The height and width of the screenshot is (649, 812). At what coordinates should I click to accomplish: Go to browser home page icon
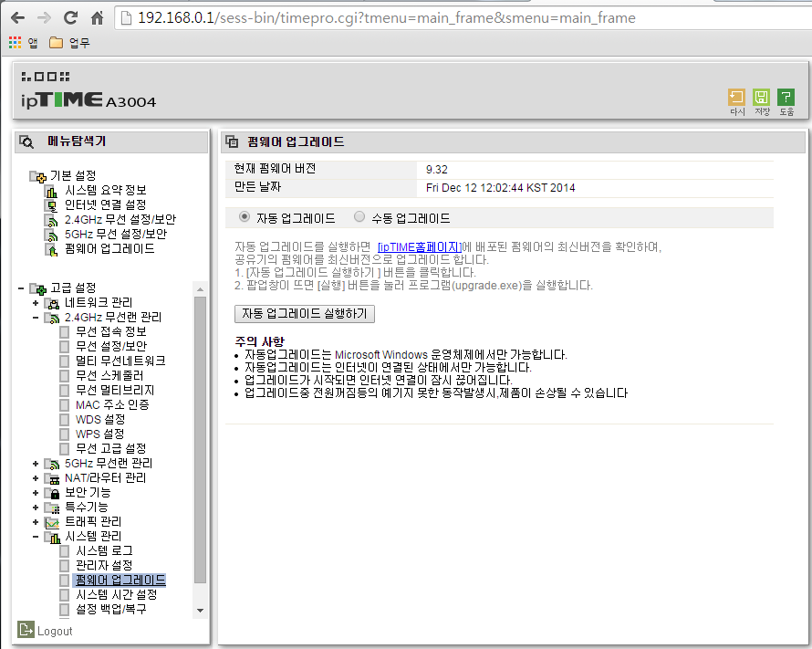97,18
